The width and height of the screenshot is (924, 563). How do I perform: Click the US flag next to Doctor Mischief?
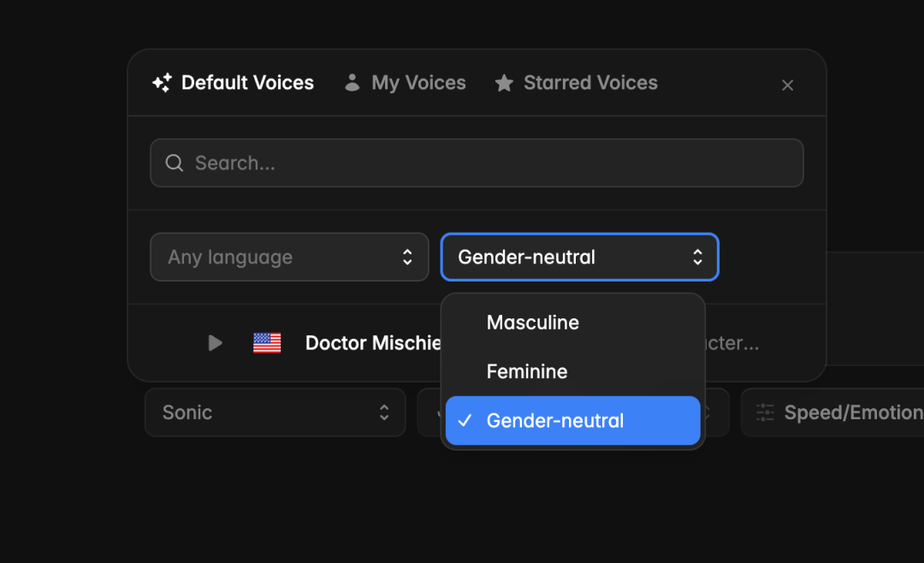(267, 343)
